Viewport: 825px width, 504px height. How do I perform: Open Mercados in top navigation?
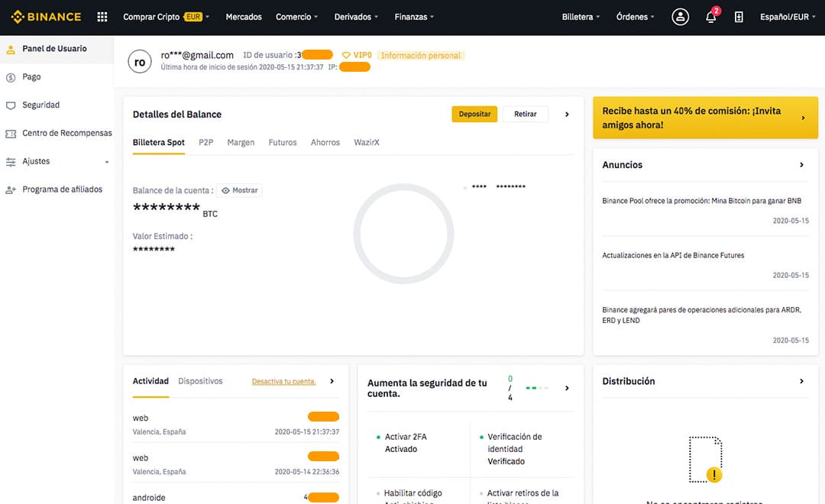tap(244, 17)
